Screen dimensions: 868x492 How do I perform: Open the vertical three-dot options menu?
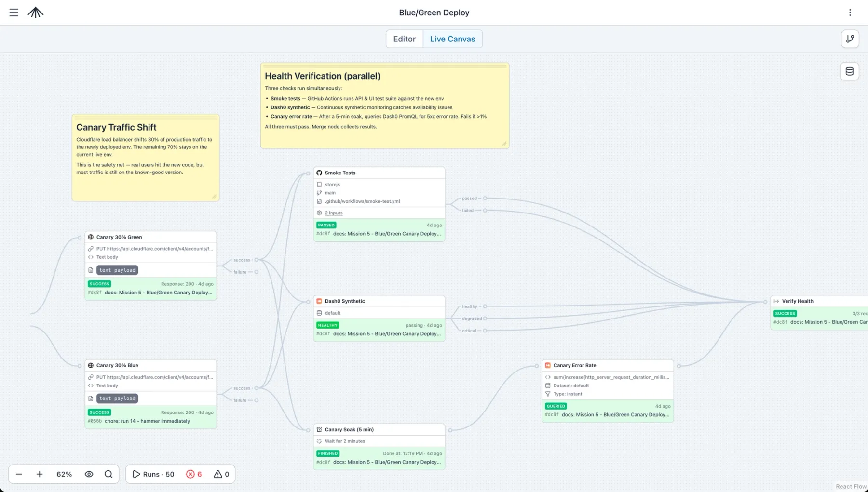point(850,13)
